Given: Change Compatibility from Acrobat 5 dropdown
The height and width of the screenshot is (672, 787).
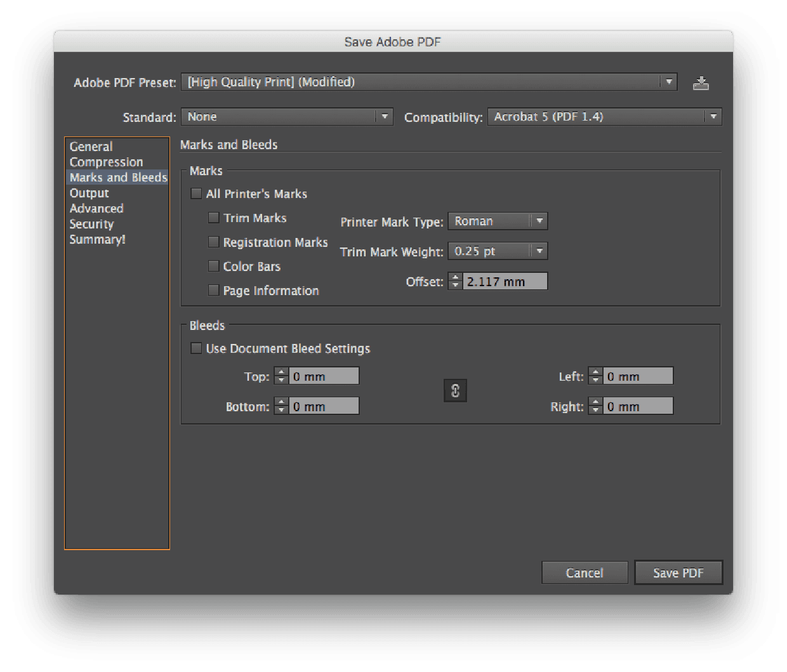Looking at the screenshot, I should pyautogui.click(x=713, y=117).
